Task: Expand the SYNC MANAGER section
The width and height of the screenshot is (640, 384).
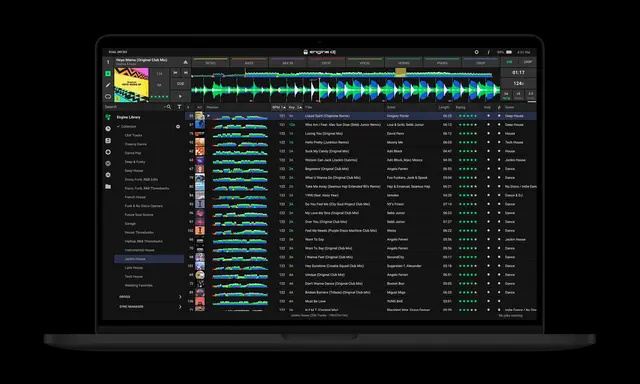Action: [180, 306]
